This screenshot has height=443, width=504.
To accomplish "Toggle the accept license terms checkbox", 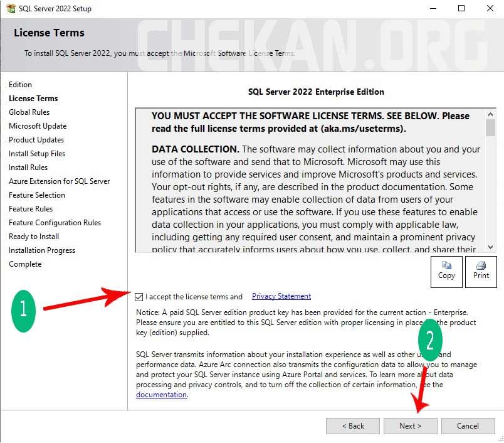I will [x=139, y=297].
